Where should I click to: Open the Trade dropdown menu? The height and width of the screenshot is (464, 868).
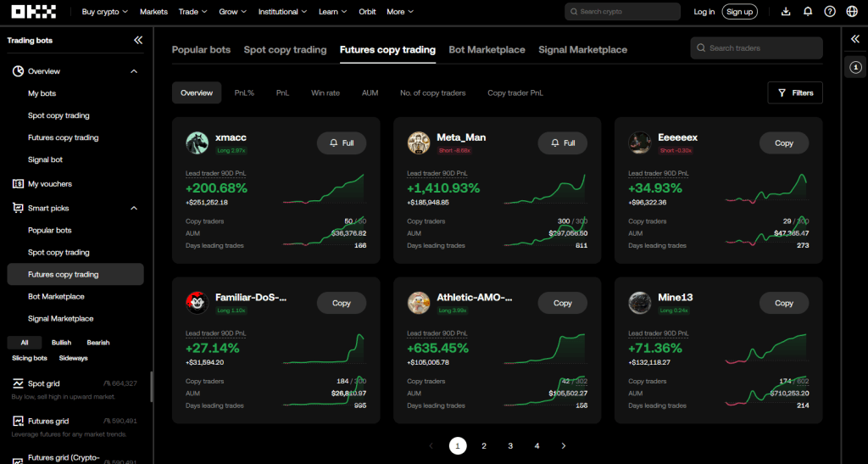coord(192,12)
